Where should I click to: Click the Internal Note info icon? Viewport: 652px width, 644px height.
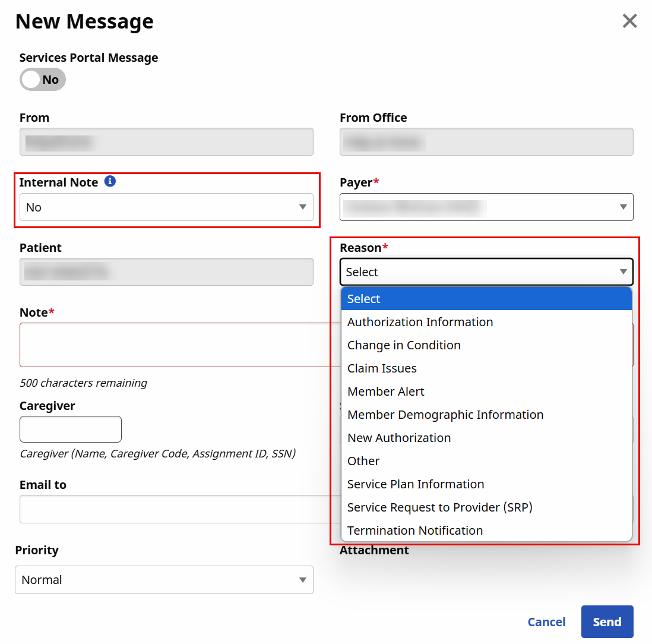click(110, 182)
